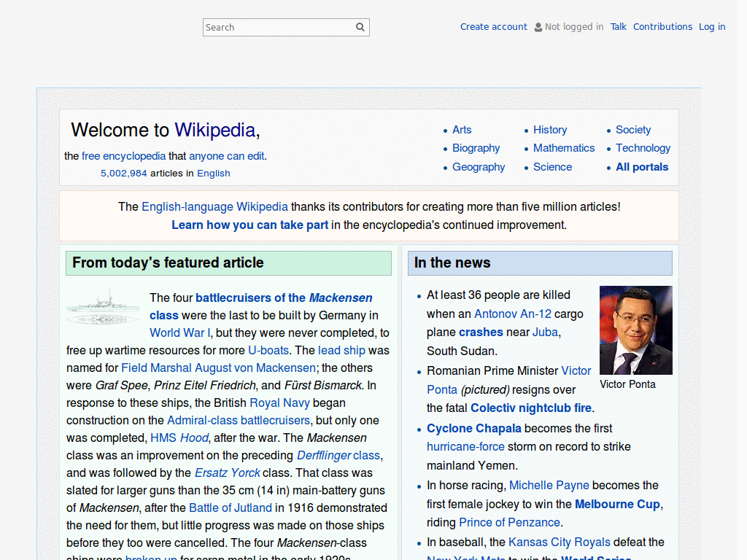The width and height of the screenshot is (747, 560).
Task: Open the HMS Hood link
Action: (x=179, y=438)
